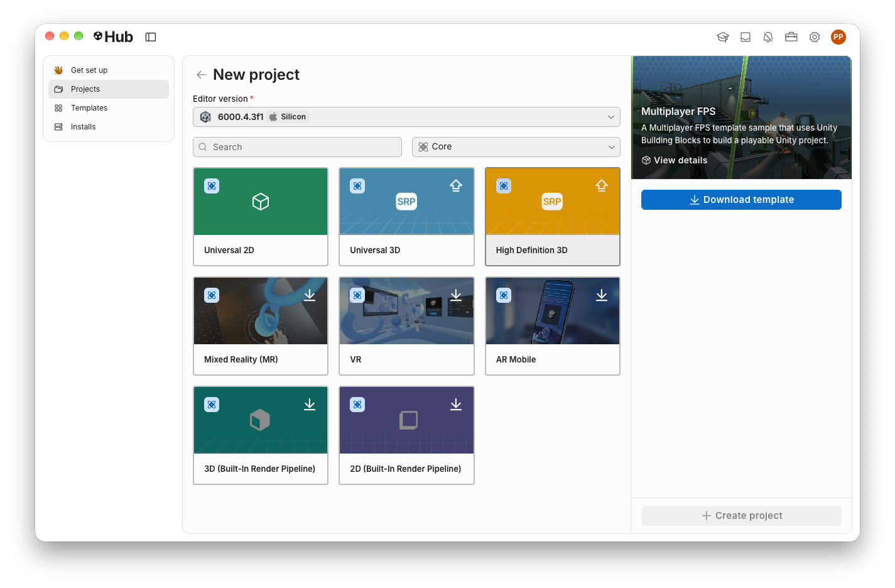The height and width of the screenshot is (588, 895).
Task: Go back using the arrow beside New project
Action: tap(201, 75)
